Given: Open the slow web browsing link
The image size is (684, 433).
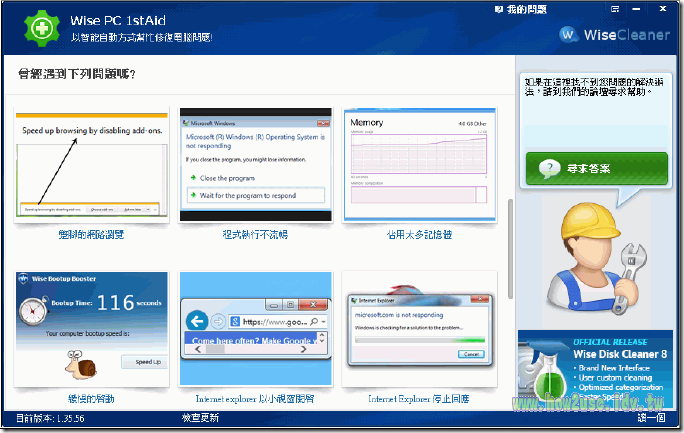Looking at the screenshot, I should click(91, 235).
